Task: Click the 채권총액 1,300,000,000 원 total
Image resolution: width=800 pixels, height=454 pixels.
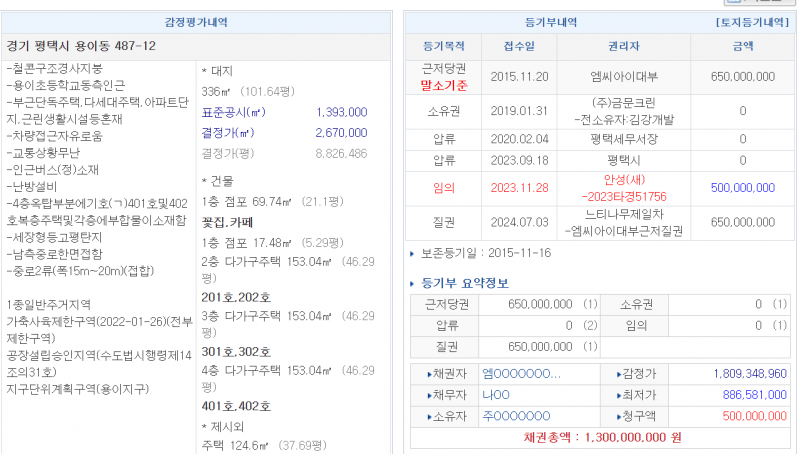Action: [x=602, y=437]
